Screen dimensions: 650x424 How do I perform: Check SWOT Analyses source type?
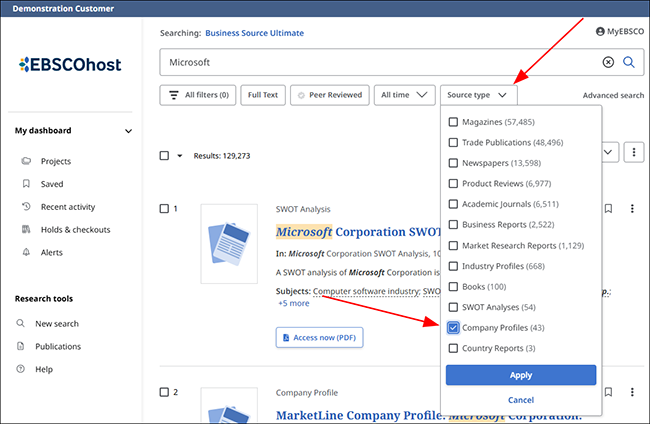tap(454, 307)
